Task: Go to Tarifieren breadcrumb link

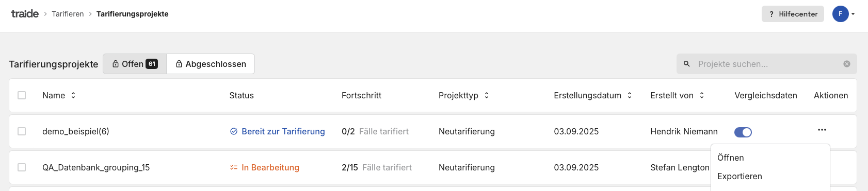Action: [x=68, y=14]
